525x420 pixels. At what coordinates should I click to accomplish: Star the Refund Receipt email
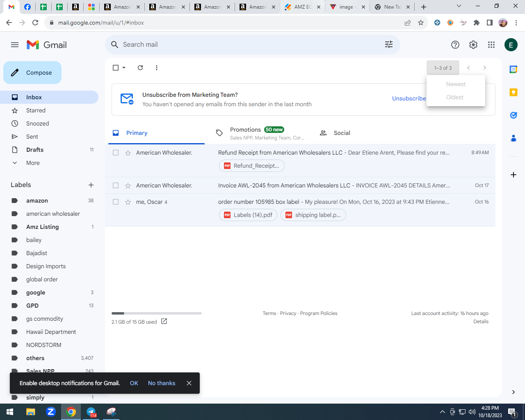click(x=128, y=153)
